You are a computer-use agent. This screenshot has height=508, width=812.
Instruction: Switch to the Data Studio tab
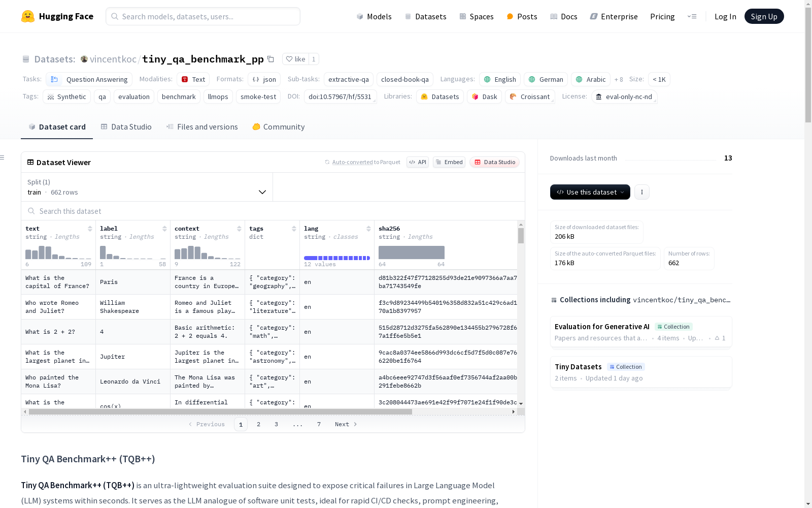click(126, 127)
